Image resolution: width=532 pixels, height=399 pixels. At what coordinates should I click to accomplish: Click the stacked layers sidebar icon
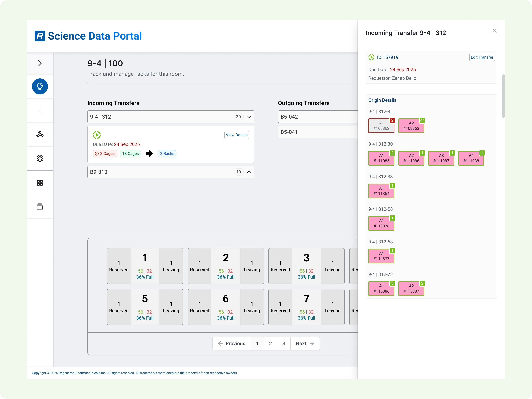click(40, 207)
